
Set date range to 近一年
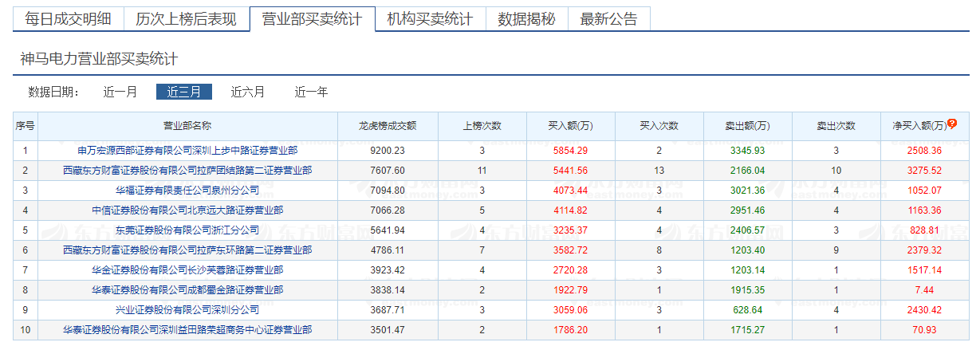point(311,92)
